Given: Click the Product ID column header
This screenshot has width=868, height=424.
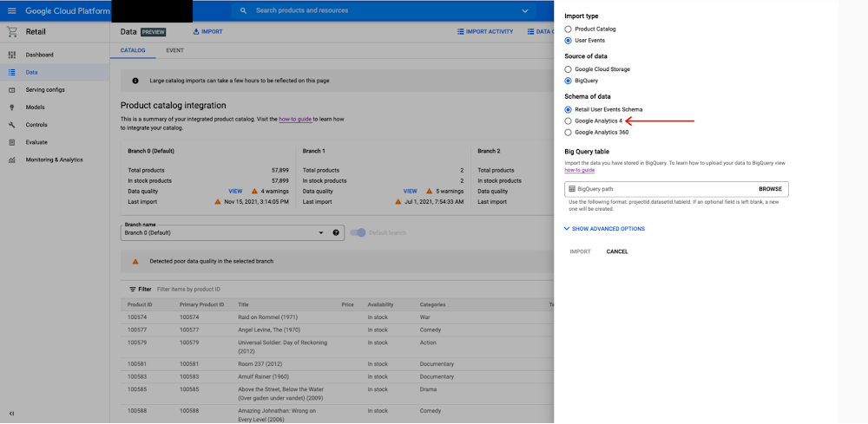Looking at the screenshot, I should pos(140,304).
